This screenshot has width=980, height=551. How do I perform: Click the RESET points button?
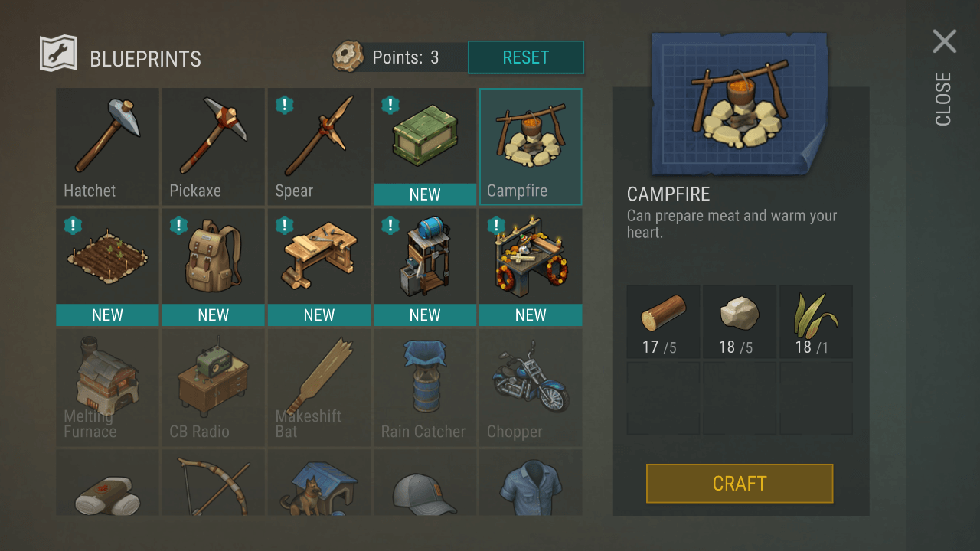tap(526, 57)
